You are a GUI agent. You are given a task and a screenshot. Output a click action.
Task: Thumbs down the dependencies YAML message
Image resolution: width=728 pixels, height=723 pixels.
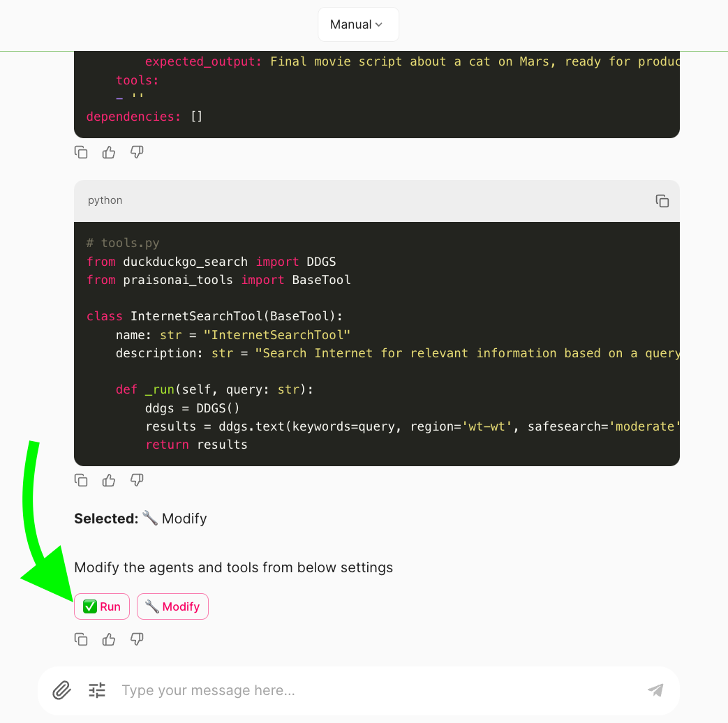pyautogui.click(x=137, y=152)
